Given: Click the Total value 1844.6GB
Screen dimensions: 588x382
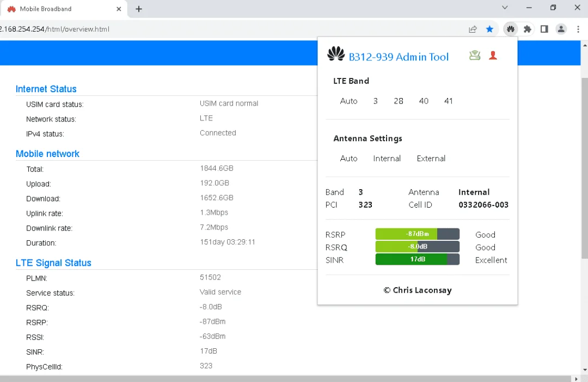Looking at the screenshot, I should (217, 168).
